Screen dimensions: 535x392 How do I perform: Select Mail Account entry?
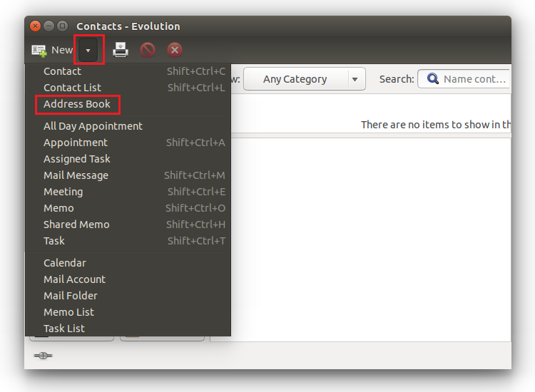pyautogui.click(x=128, y=279)
